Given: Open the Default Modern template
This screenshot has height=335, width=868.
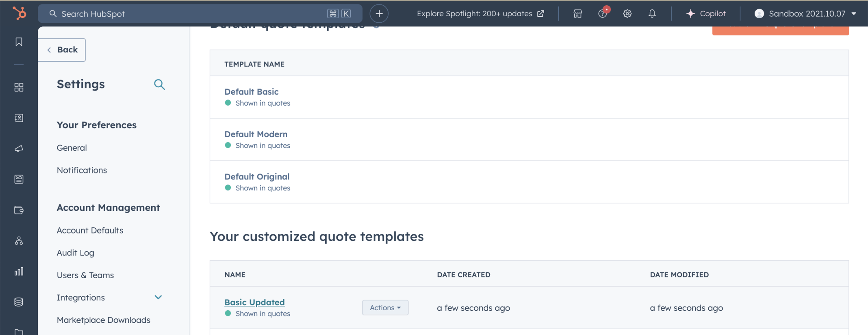Looking at the screenshot, I should tap(256, 134).
